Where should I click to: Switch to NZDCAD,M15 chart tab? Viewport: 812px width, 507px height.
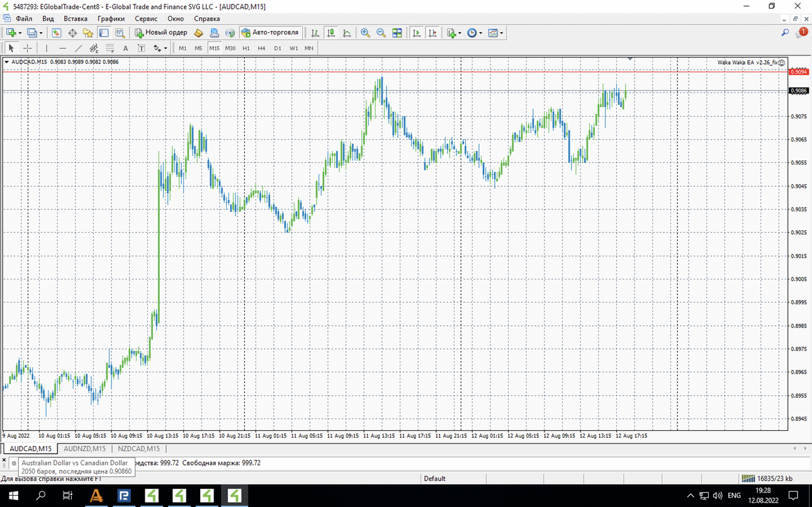point(139,448)
